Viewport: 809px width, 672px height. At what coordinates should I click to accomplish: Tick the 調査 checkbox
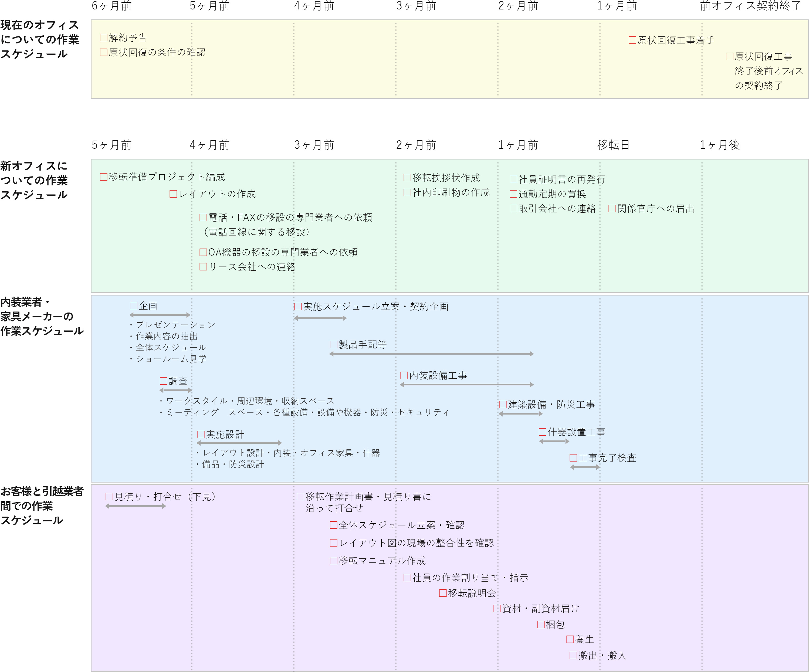164,381
